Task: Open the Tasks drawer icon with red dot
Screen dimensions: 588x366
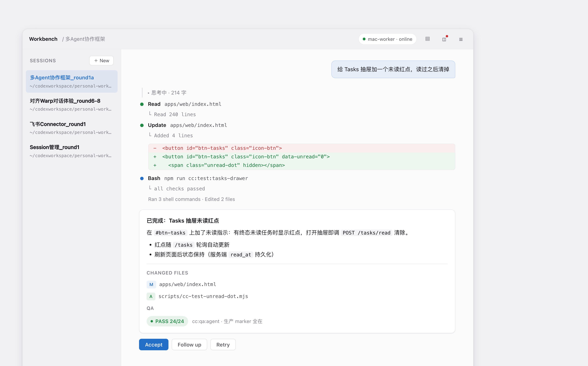Action: [x=444, y=39]
